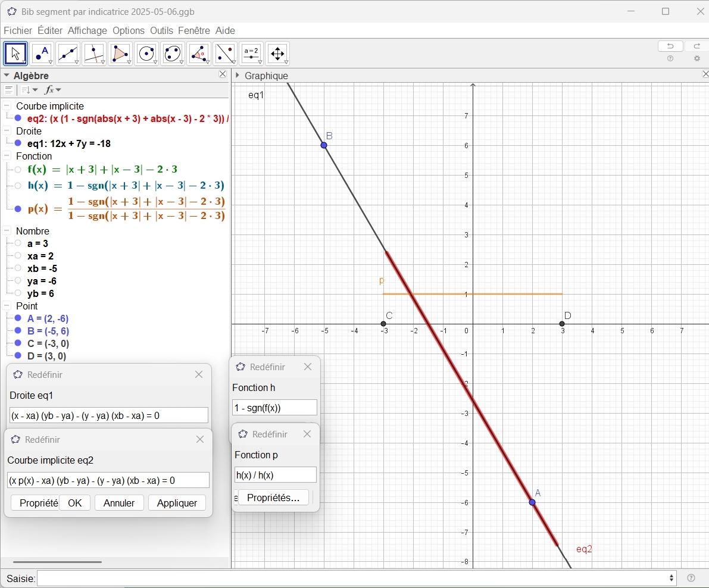This screenshot has width=709, height=588.
Task: Open the Outils menu
Action: (x=161, y=30)
